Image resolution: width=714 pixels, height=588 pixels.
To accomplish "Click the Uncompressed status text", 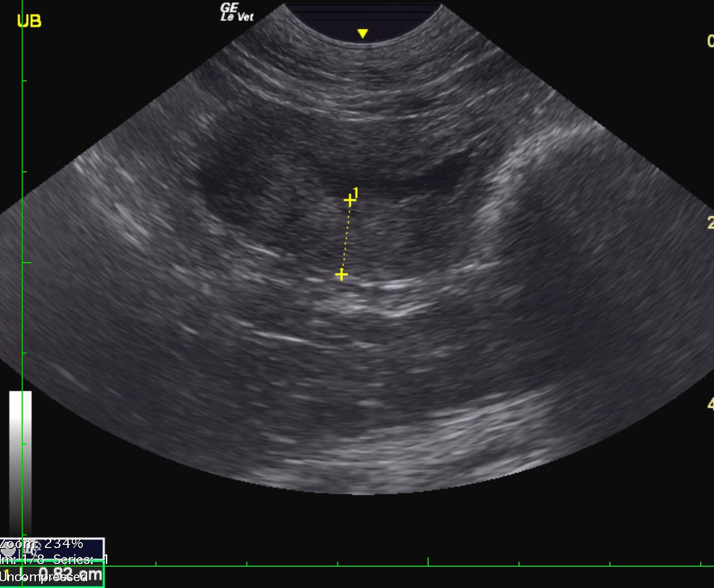I will click(44, 578).
